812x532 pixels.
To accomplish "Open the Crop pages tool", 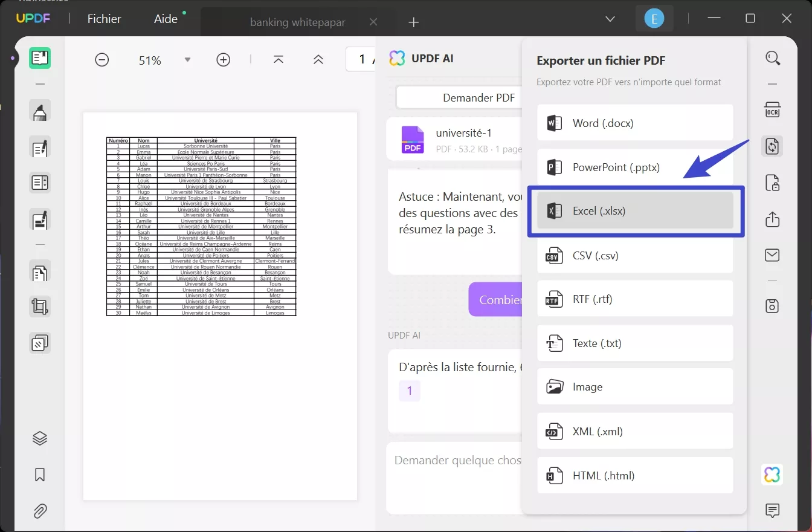I will click(x=39, y=307).
